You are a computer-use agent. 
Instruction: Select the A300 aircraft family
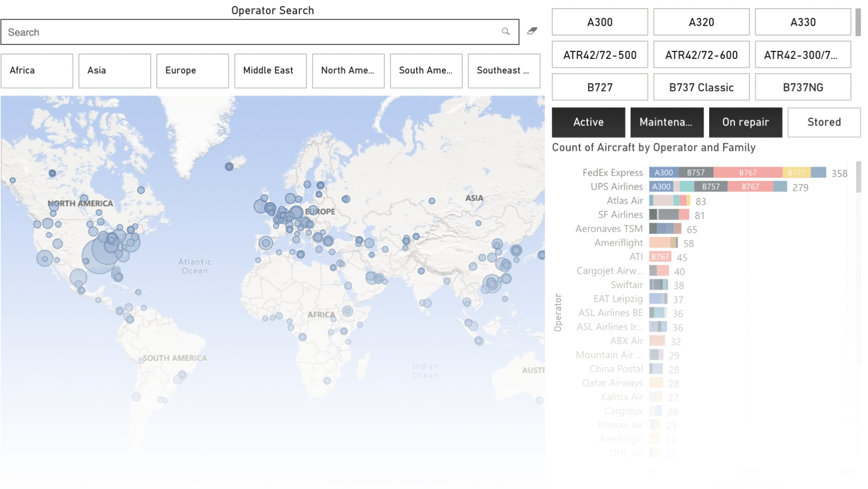(x=599, y=22)
